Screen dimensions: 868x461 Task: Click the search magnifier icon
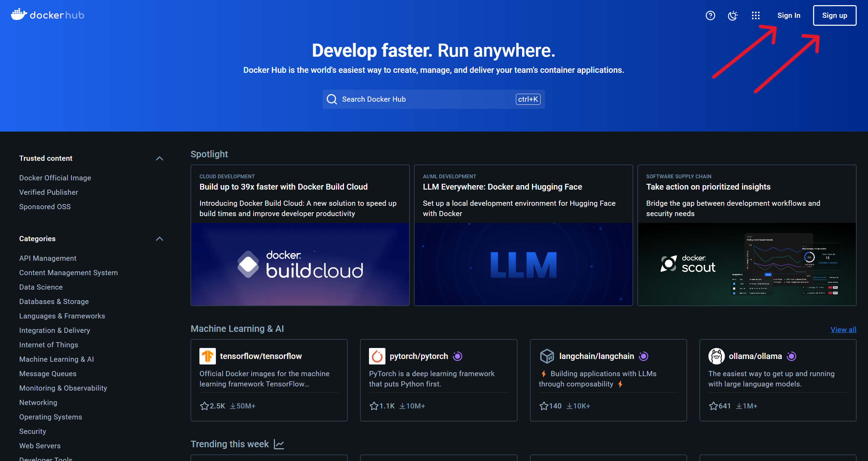click(332, 99)
